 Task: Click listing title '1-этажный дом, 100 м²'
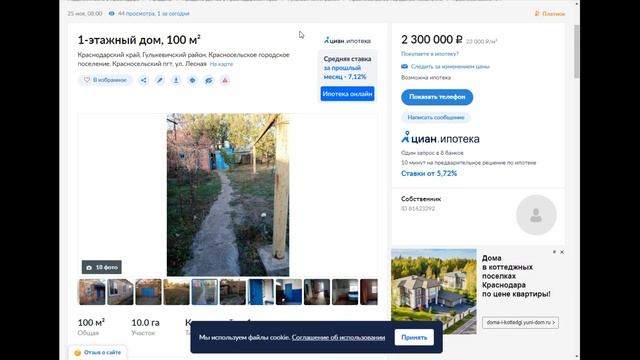[139, 40]
